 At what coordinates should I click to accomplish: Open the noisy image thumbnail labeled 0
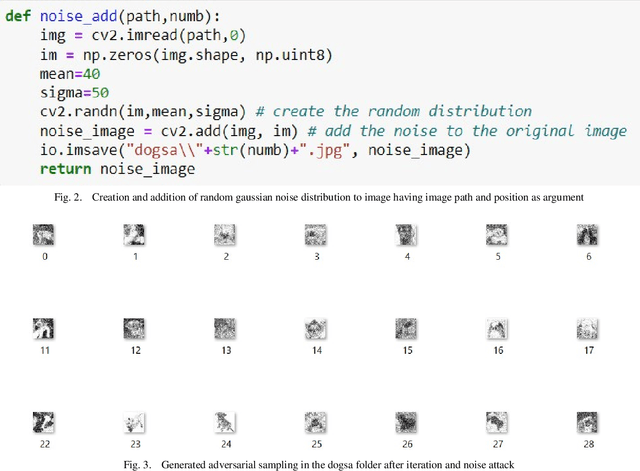coord(45,235)
